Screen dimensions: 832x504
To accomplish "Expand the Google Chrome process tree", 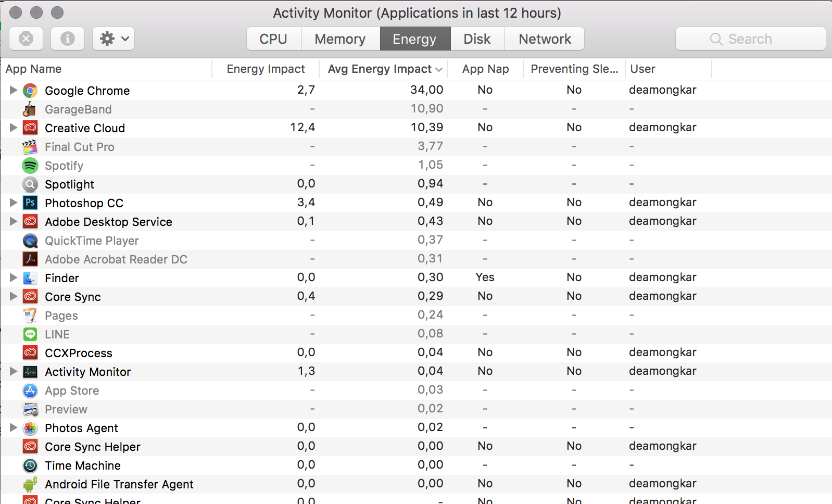I will pos(14,90).
